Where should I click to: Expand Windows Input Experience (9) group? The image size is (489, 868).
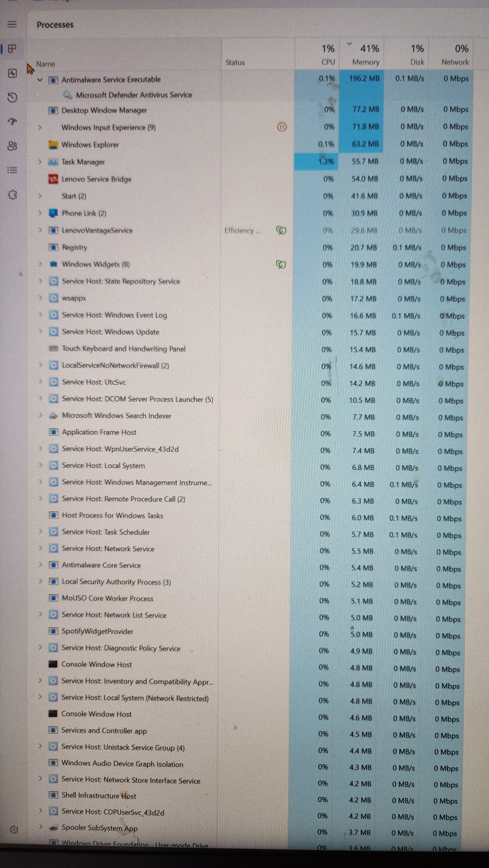pyautogui.click(x=40, y=127)
